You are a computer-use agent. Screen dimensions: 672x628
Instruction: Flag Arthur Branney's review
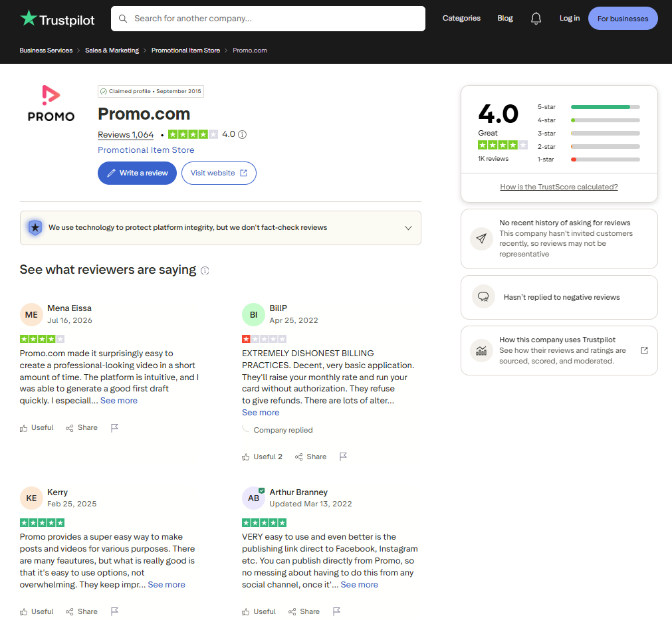(336, 611)
